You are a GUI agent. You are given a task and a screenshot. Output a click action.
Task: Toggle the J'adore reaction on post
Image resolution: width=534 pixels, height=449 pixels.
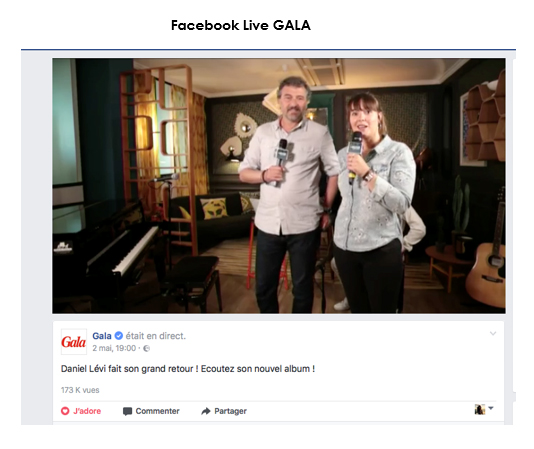[81, 411]
